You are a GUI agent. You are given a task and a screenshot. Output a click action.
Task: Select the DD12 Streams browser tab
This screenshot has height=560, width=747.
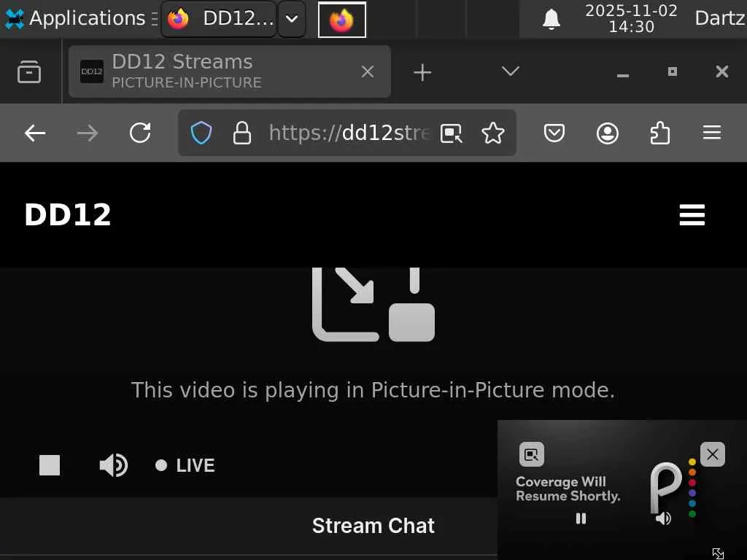[x=230, y=71]
